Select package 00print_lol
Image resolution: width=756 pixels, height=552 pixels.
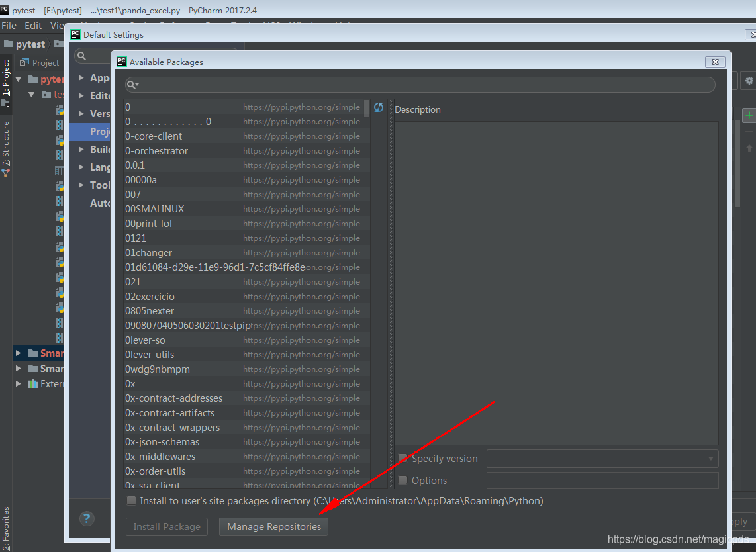246,224
